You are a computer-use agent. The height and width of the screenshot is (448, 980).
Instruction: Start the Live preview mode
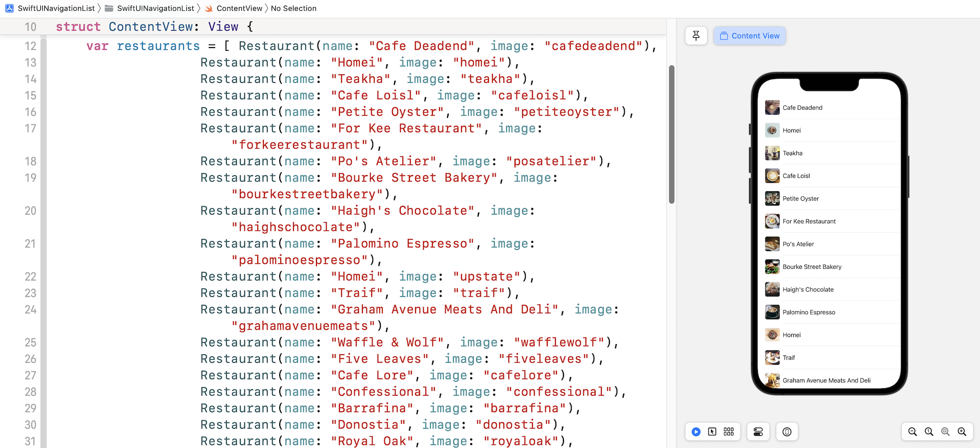(x=696, y=432)
